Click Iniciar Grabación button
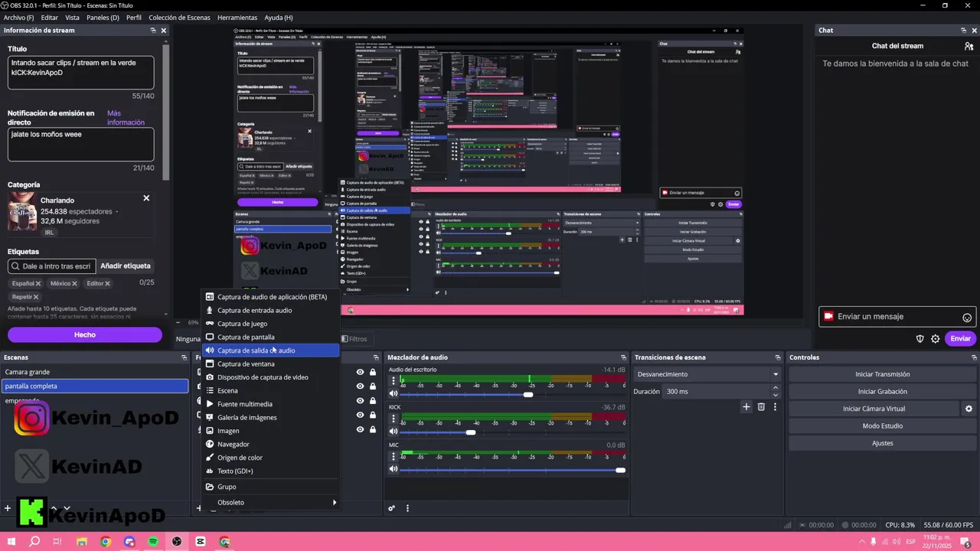This screenshot has height=551, width=980. [x=882, y=391]
